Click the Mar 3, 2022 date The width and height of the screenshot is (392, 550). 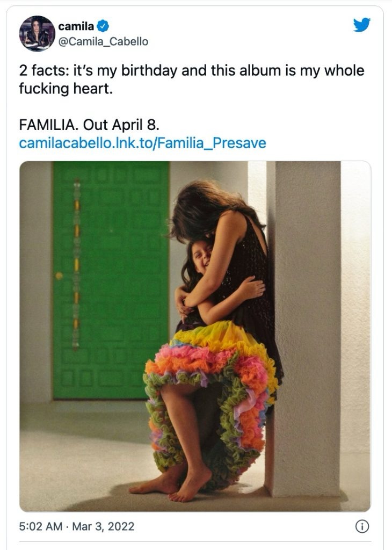(104, 527)
